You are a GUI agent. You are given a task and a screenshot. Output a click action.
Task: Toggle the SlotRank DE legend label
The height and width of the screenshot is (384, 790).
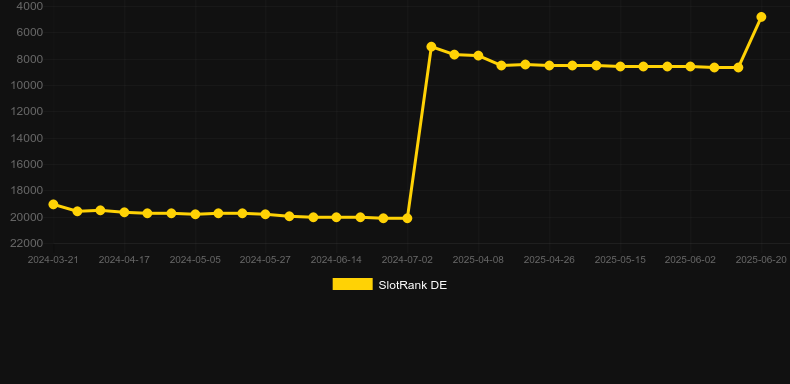click(413, 285)
